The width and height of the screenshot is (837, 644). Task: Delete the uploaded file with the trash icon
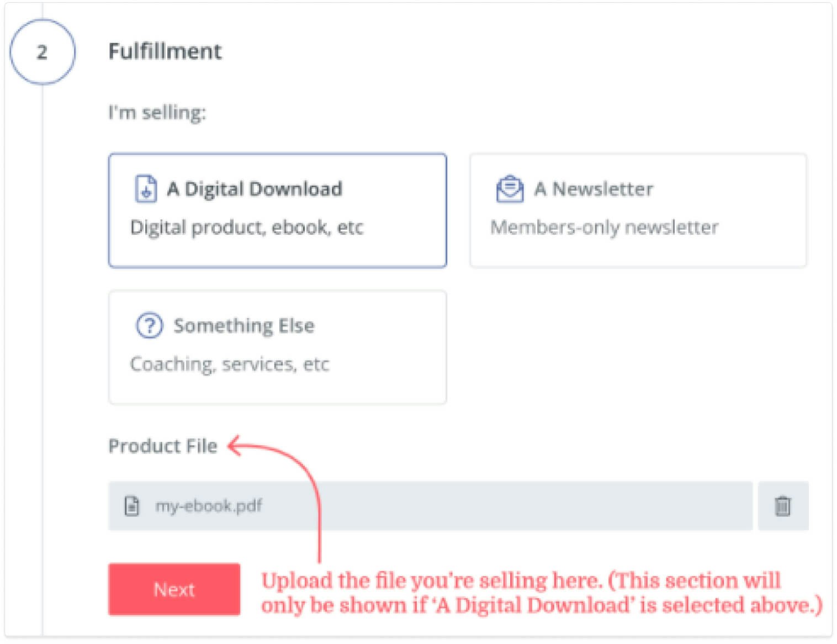click(783, 505)
